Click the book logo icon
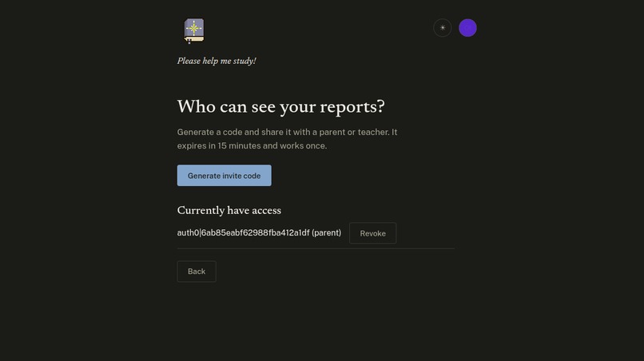Viewport: 644px width, 361px height. pos(194,31)
